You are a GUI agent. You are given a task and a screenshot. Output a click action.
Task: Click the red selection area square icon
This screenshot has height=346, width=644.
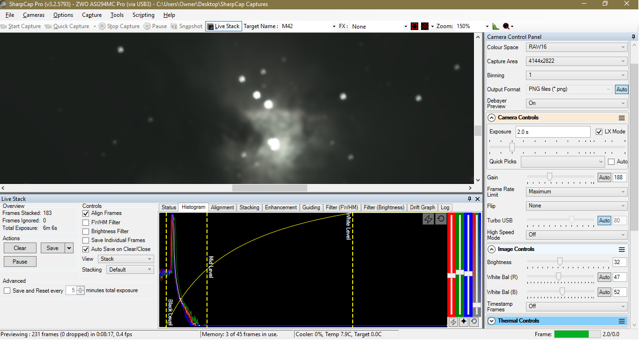[x=415, y=26]
